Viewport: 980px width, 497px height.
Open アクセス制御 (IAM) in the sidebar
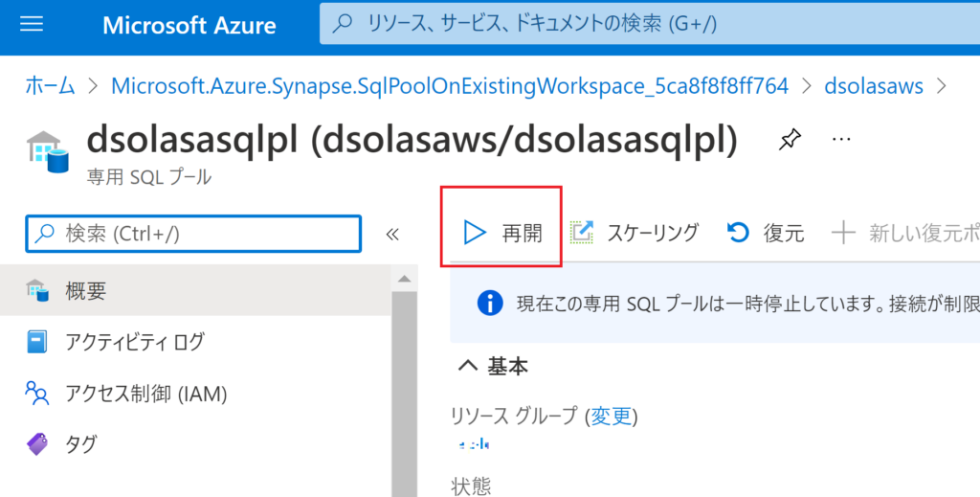[145, 393]
